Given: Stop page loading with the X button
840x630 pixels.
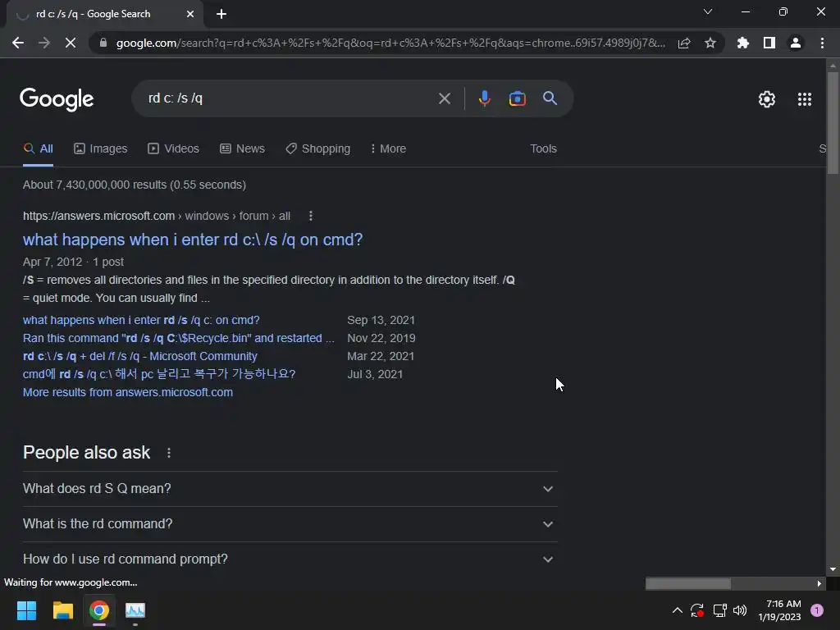Looking at the screenshot, I should pos(71,43).
